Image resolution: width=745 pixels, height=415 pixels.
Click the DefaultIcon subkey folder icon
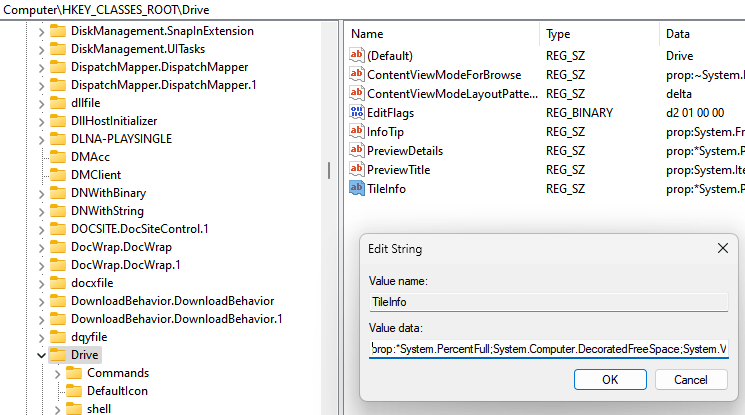75,391
